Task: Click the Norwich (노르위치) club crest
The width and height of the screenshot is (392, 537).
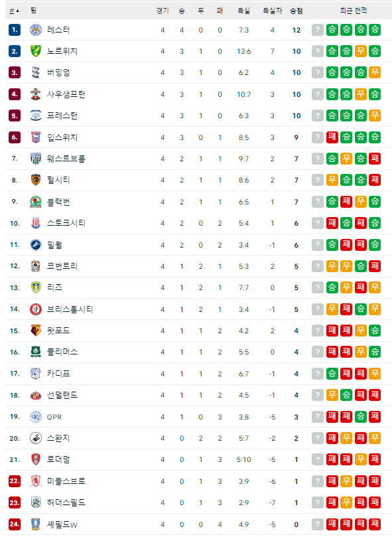Action: click(x=36, y=51)
